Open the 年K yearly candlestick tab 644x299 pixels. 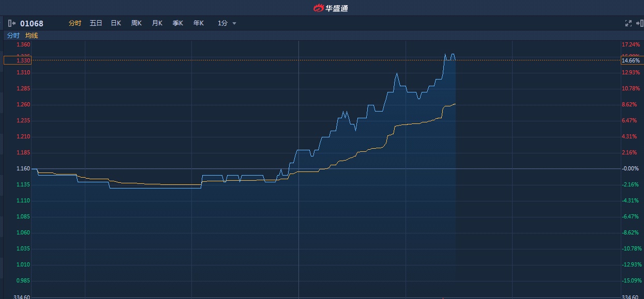(x=199, y=23)
